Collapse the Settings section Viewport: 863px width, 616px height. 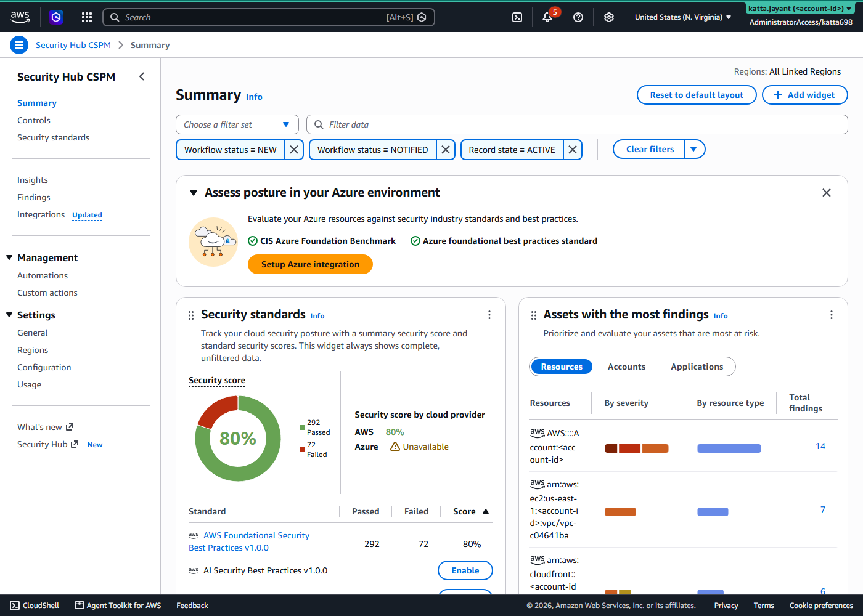click(9, 315)
